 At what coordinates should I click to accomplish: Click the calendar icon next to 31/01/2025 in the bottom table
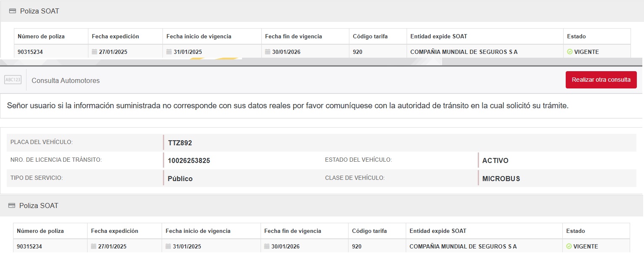[168, 246]
